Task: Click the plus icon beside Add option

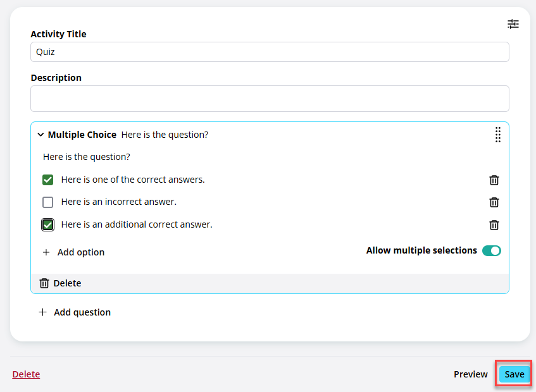Action: [46, 252]
